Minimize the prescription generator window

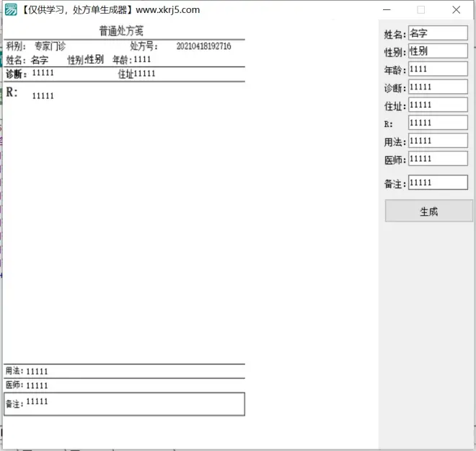(387, 10)
